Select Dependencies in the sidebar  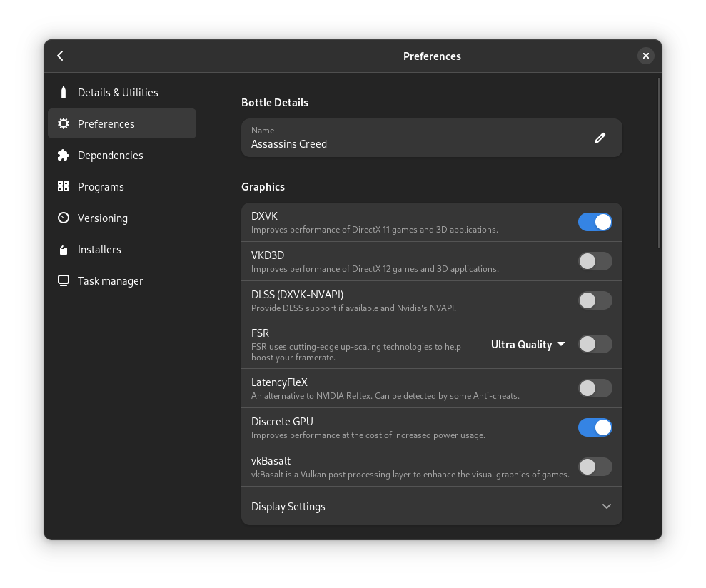(x=111, y=155)
